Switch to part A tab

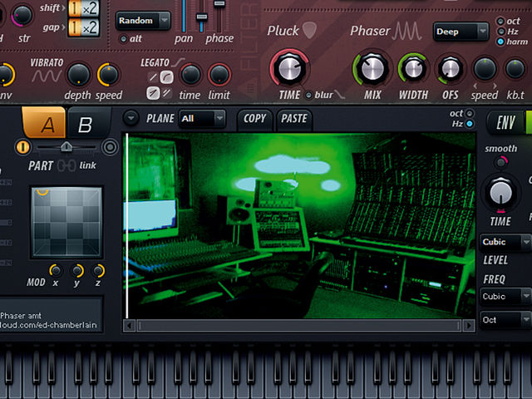(44, 122)
